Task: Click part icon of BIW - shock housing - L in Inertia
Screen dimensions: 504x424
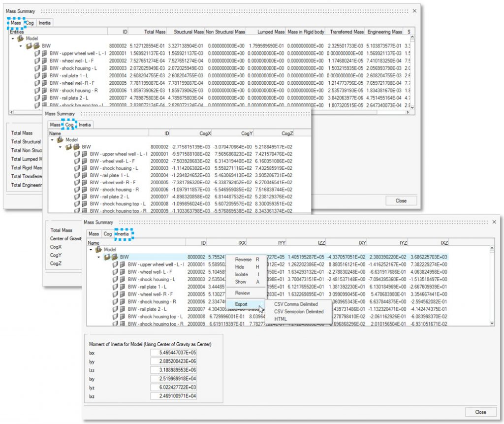Action: [x=123, y=279]
